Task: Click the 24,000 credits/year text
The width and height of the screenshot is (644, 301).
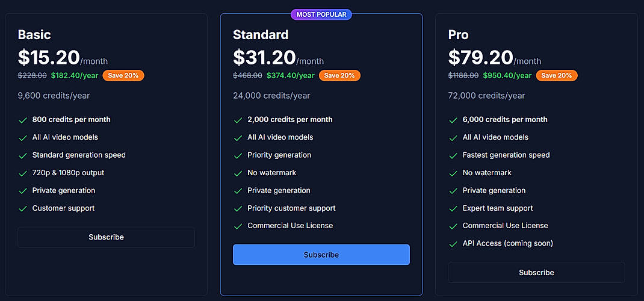Action: pyautogui.click(x=271, y=96)
